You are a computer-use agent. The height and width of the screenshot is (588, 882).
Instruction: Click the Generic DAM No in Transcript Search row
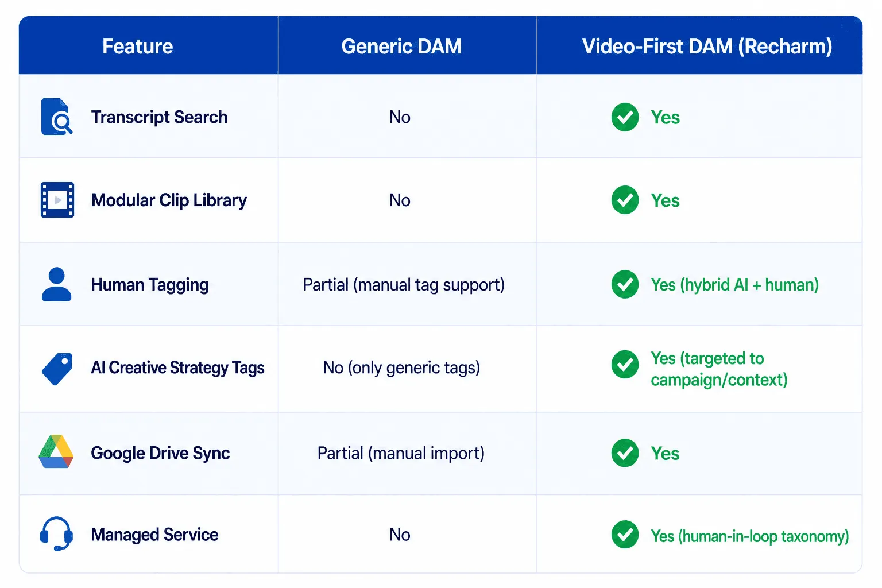point(400,117)
